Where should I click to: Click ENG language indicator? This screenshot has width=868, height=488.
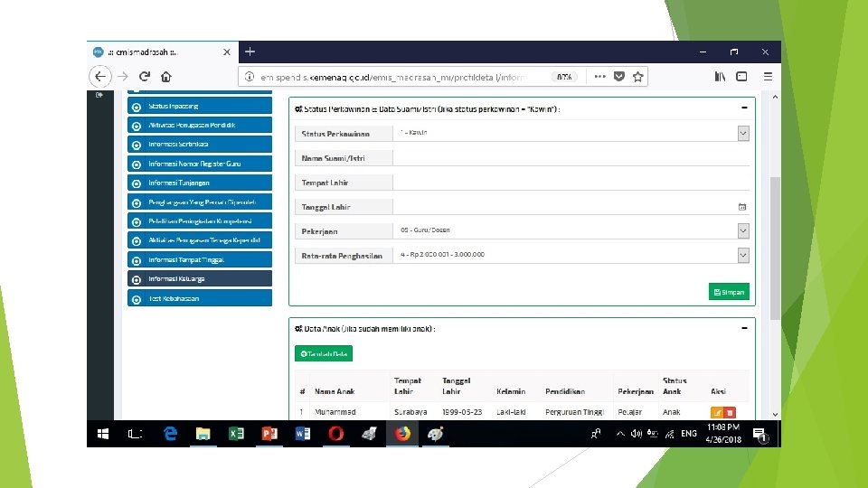coord(689,434)
